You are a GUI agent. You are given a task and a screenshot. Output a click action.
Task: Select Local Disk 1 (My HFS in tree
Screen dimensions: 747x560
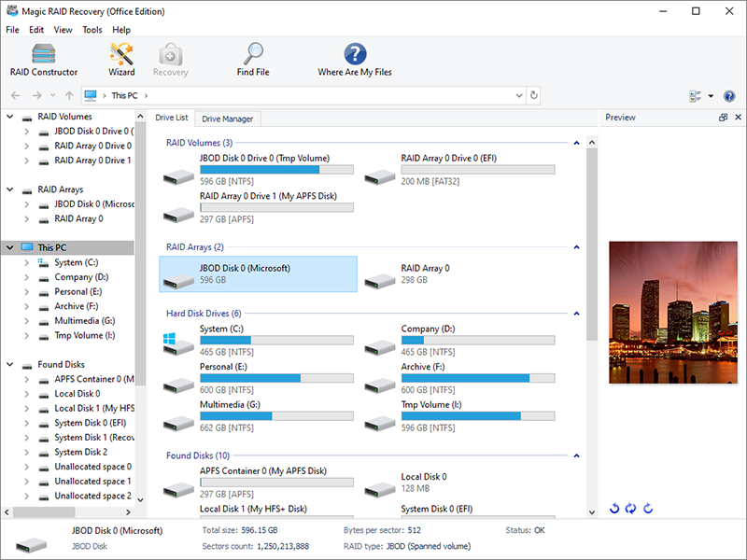coord(94,408)
